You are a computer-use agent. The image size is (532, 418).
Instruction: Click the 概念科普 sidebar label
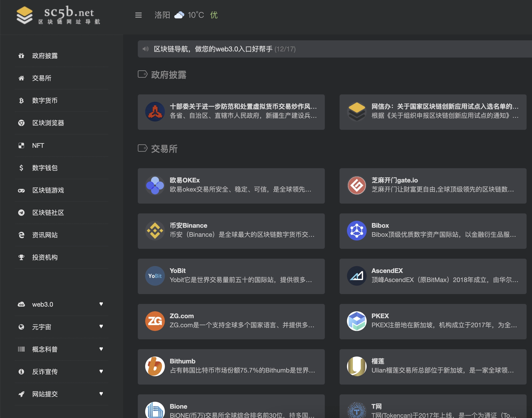(45, 349)
